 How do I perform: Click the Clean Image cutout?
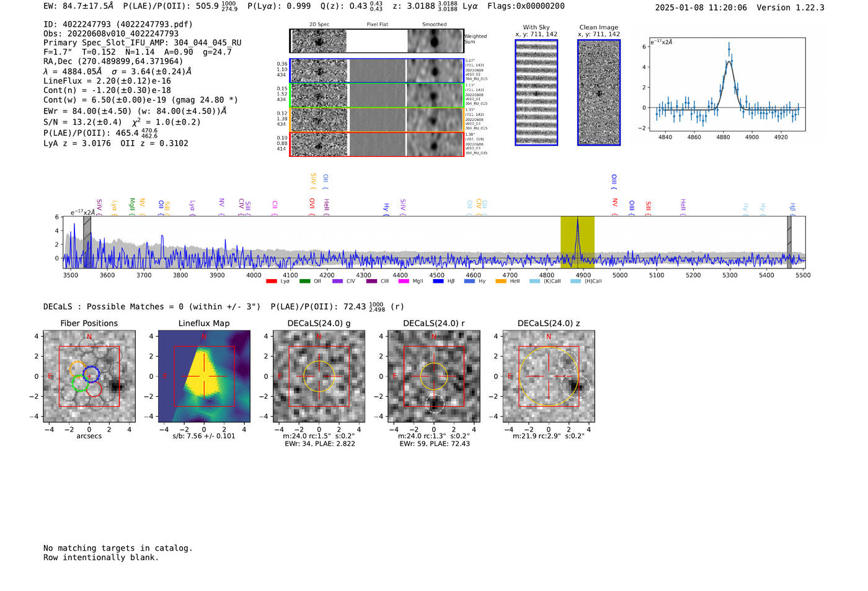pos(599,92)
